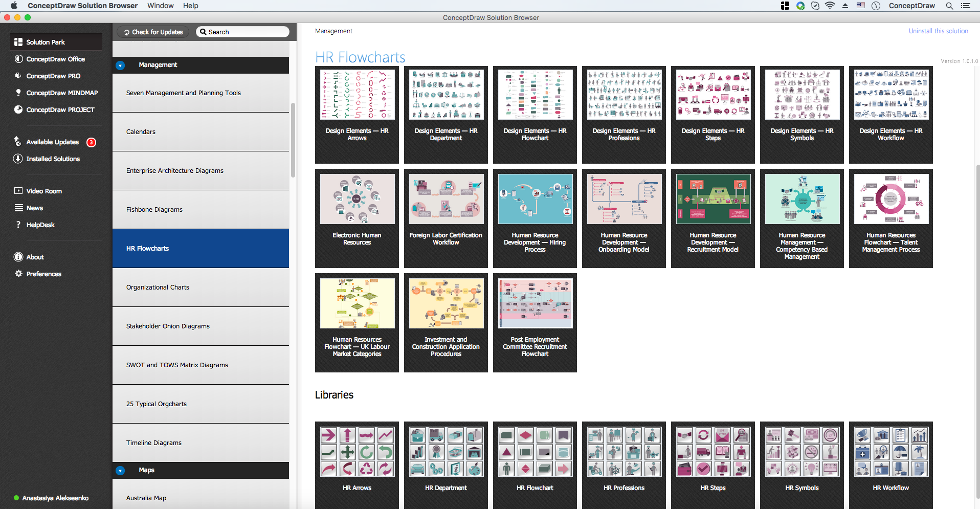
Task: Click the Search input field
Action: click(x=242, y=32)
